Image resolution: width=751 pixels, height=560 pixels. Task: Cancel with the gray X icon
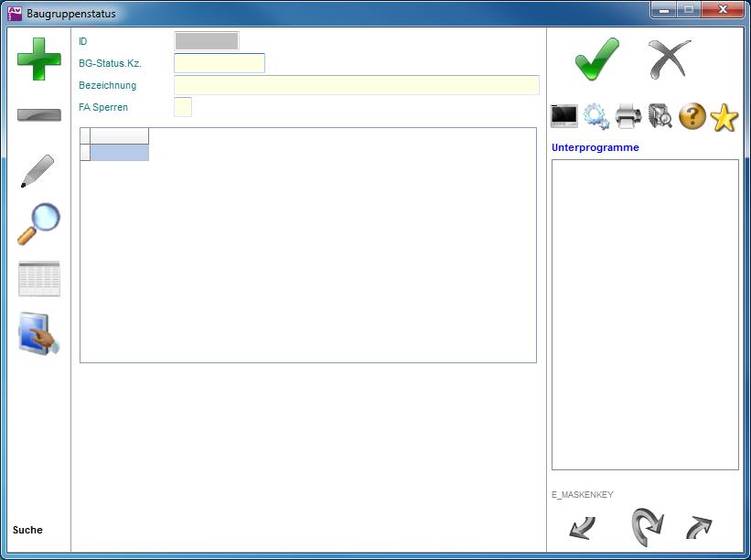coord(670,59)
